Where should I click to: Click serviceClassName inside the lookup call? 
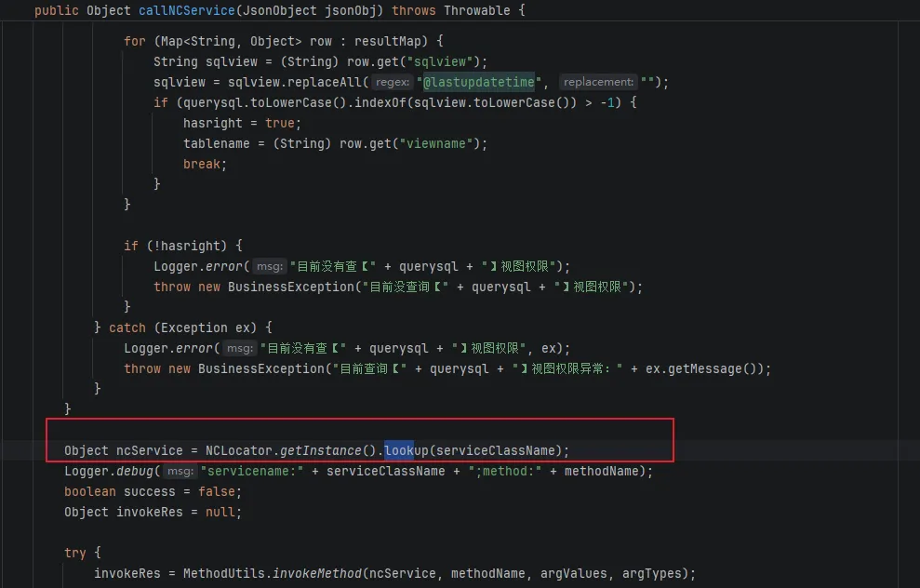[x=499, y=450]
